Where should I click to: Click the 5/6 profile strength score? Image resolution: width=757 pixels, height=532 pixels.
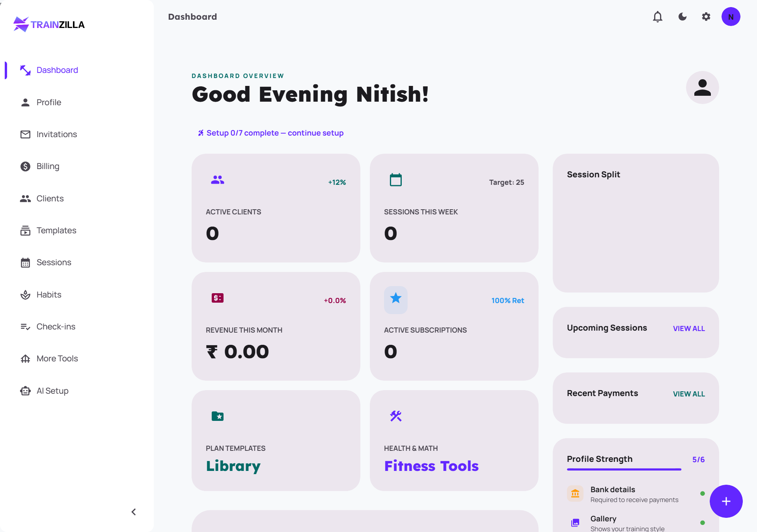(x=698, y=460)
